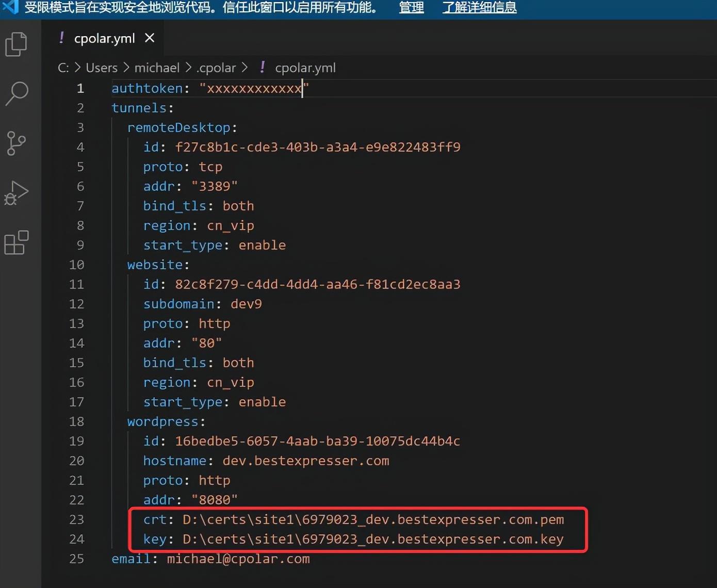Click the crt path ending in .pem

(373, 519)
